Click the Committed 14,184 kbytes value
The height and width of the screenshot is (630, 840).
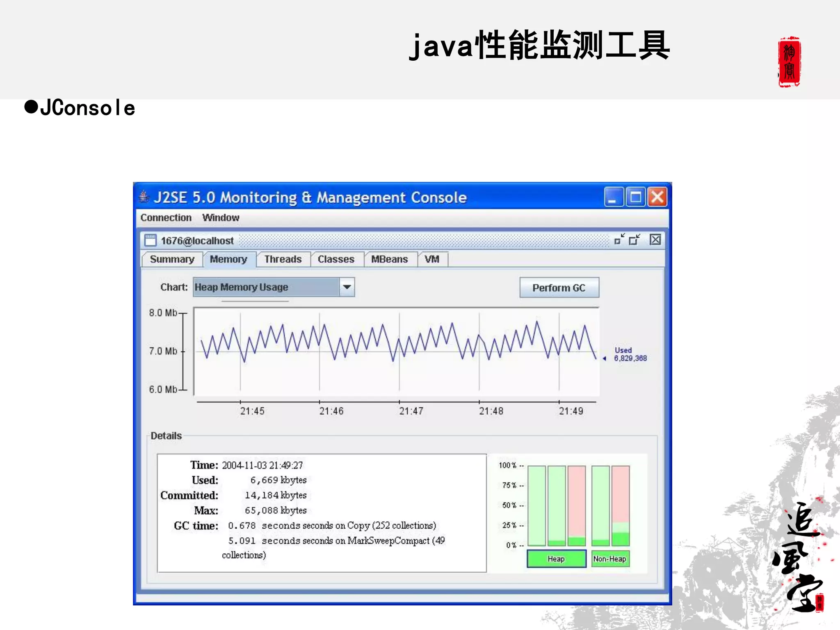[x=276, y=495]
